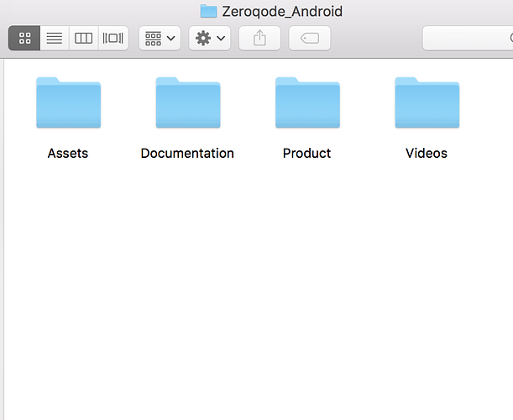The image size is (513, 420).
Task: Open the gear Action menu
Action: point(210,38)
